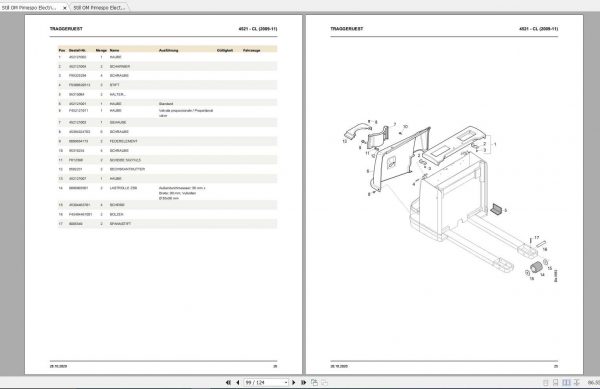Select the LASTROLLE parts row
This screenshot has height=389, width=600.
tap(167, 193)
